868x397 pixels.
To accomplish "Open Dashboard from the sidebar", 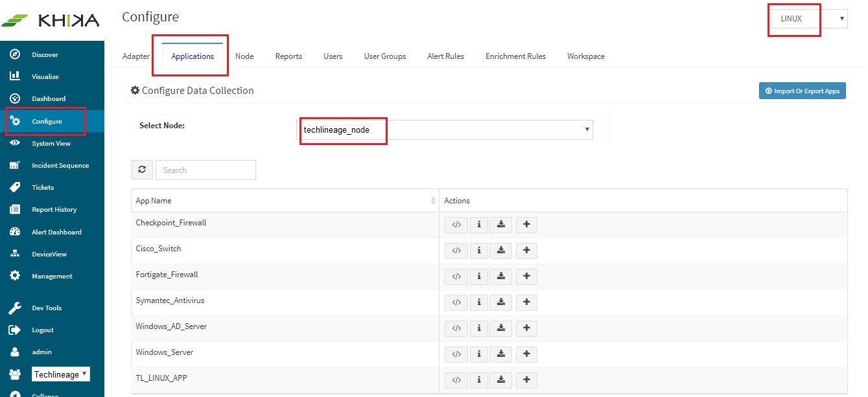I will (x=52, y=98).
